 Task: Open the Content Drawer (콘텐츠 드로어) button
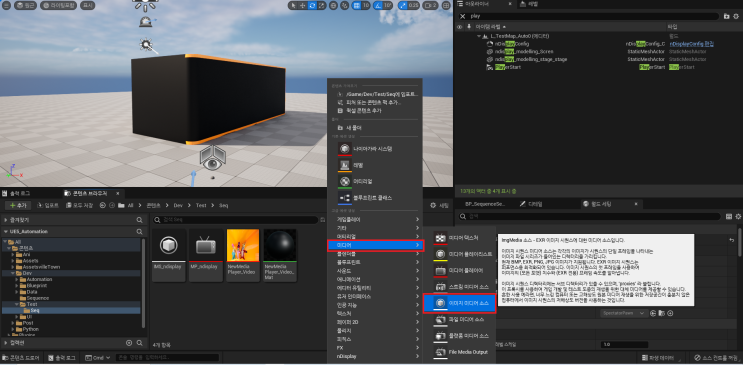(x=22, y=357)
